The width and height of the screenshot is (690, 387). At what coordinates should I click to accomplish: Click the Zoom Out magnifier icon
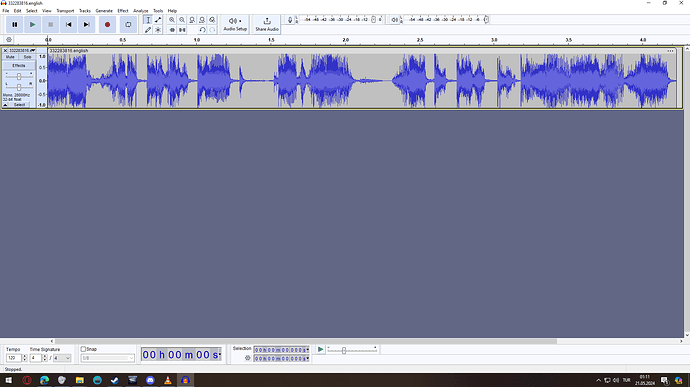(182, 20)
